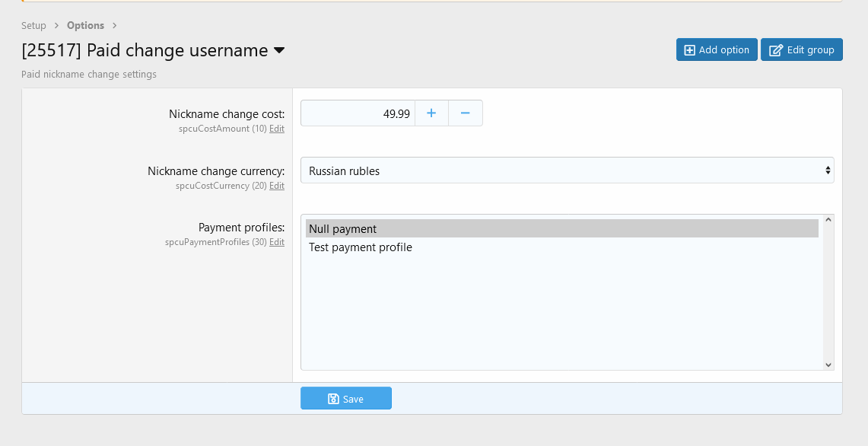
Task: Open the Nickname change currency dropdown
Action: click(567, 170)
